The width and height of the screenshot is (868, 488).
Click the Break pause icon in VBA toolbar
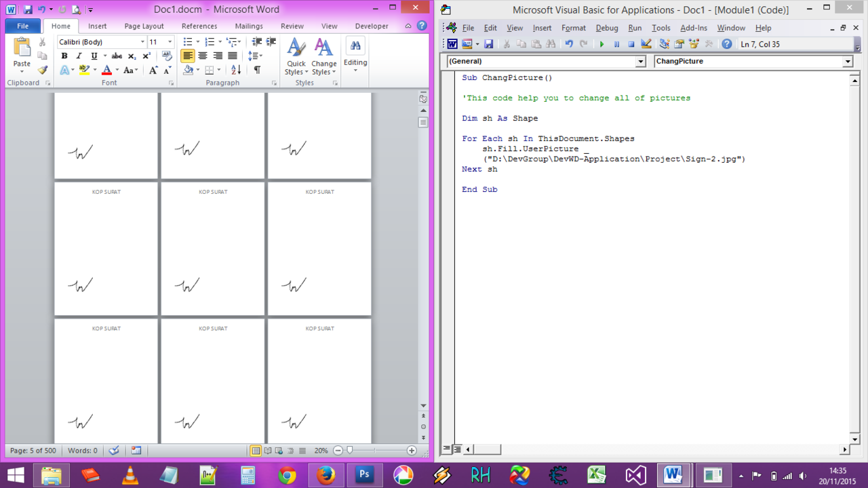coord(616,44)
